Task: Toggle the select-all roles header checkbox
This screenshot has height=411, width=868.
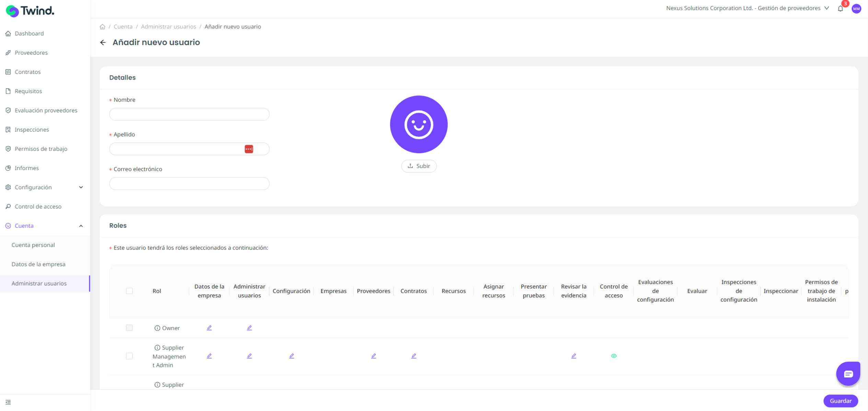Action: [129, 291]
